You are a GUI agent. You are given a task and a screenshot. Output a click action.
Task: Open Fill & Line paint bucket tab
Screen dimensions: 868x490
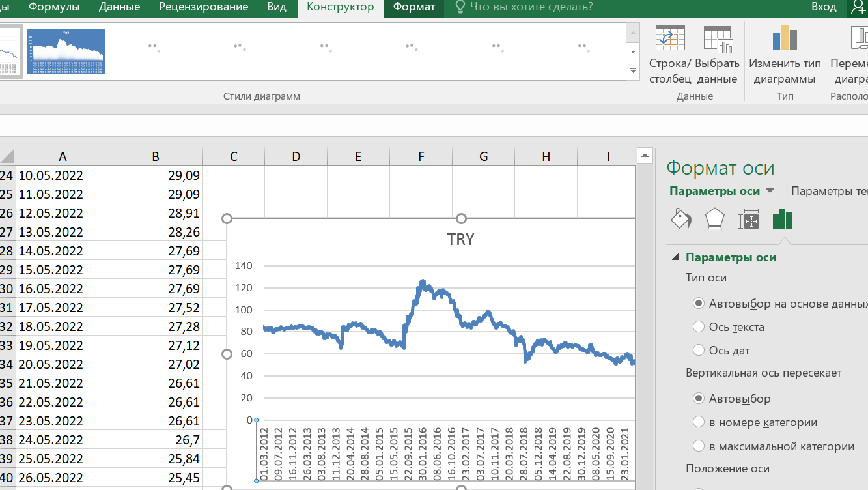pyautogui.click(x=681, y=220)
